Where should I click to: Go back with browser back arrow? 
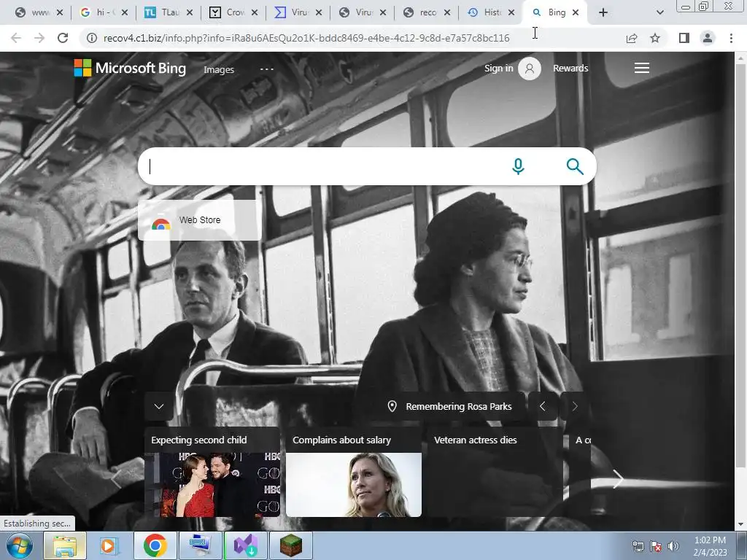(16, 38)
